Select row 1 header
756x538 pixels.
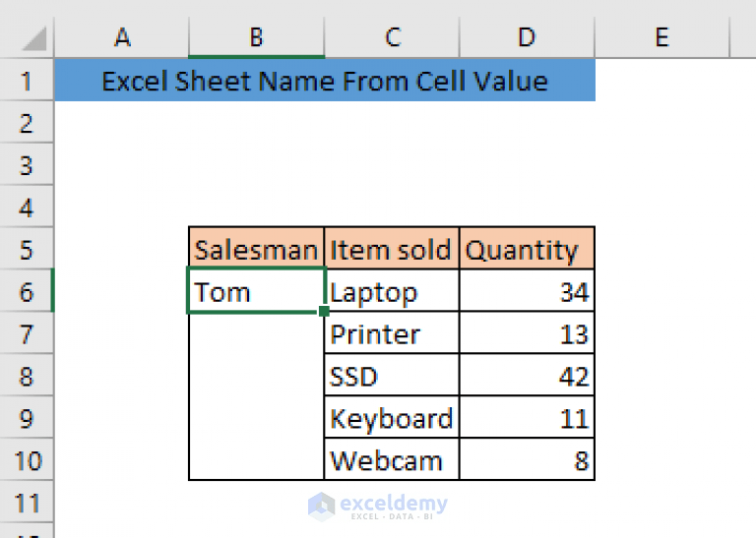[x=27, y=80]
